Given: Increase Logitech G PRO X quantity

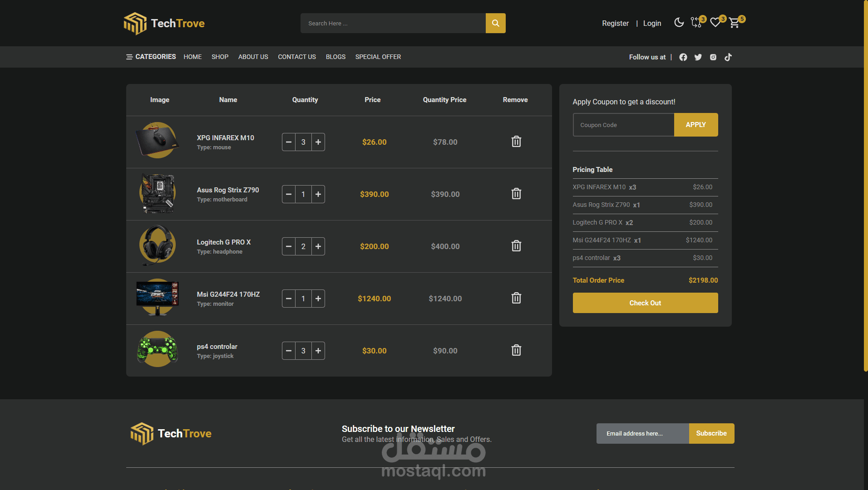Looking at the screenshot, I should pyautogui.click(x=318, y=246).
